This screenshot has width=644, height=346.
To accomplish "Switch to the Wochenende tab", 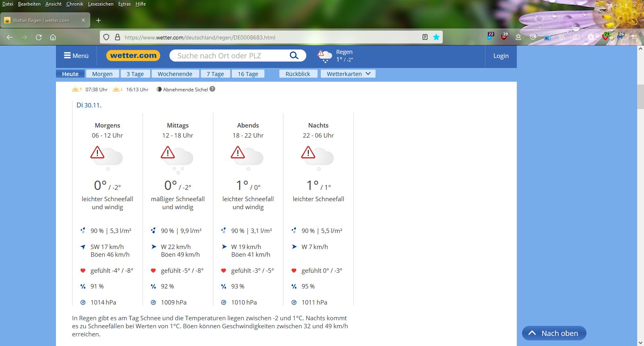I will point(175,74).
